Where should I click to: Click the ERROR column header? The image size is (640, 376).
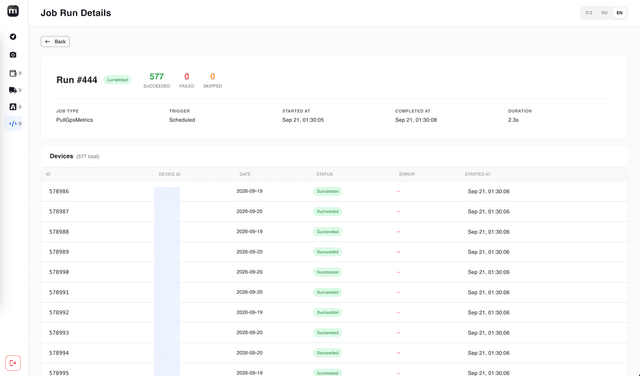coord(407,174)
